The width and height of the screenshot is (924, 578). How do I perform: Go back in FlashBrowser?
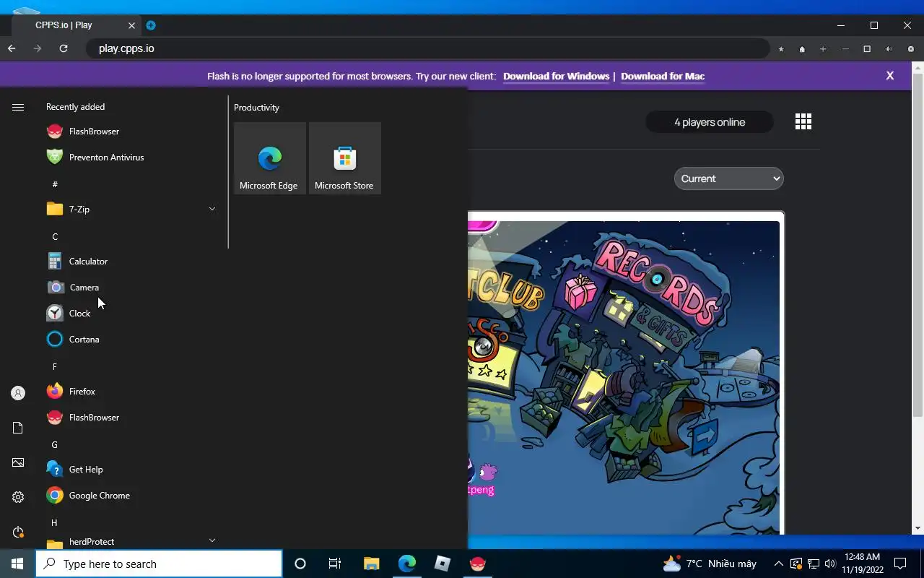(12, 48)
